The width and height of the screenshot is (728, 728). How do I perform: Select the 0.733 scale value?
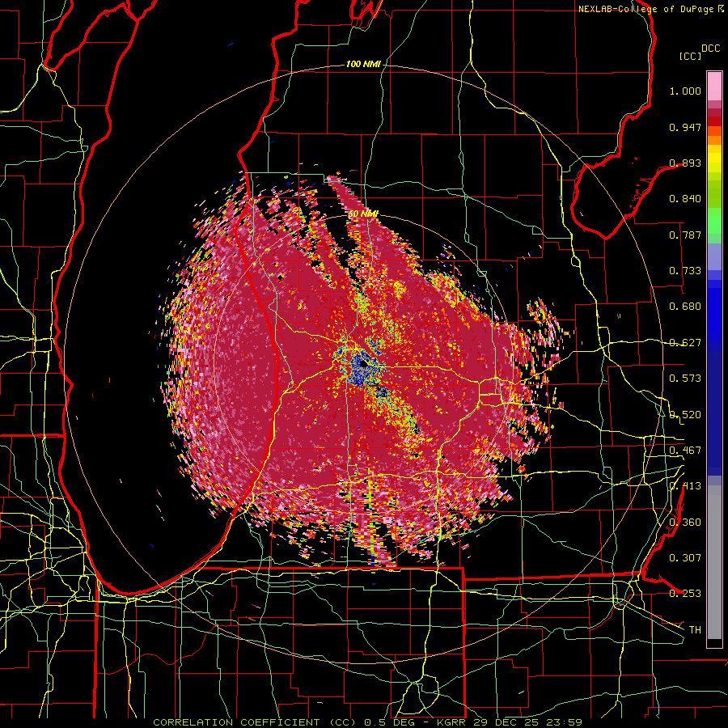685,271
